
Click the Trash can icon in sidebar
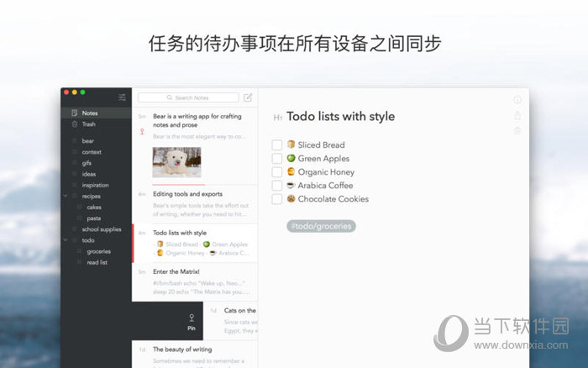tap(74, 124)
